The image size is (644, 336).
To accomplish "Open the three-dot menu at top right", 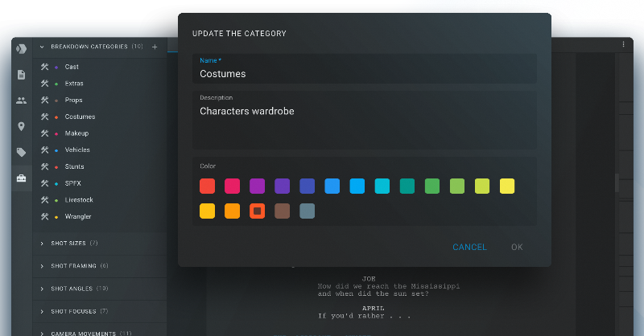I will [623, 44].
